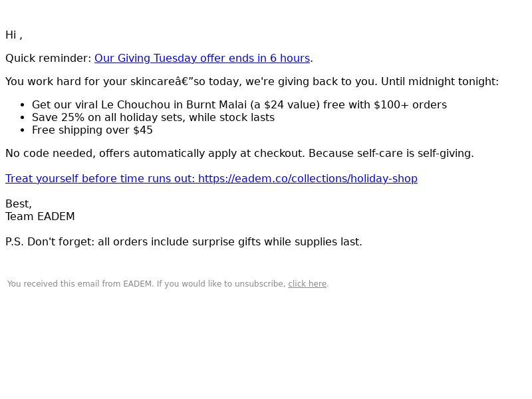532x399 pixels.
Task: Click the unsubscribe 'click here' link
Action: pyautogui.click(x=307, y=284)
